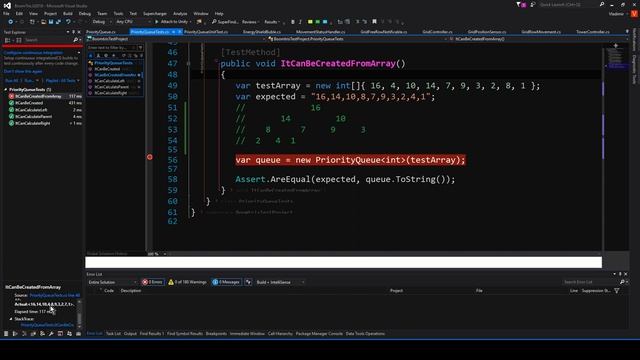Open the ItCanBeCreatedFromArray() member dropdown
640x360 pixels.
point(538,39)
